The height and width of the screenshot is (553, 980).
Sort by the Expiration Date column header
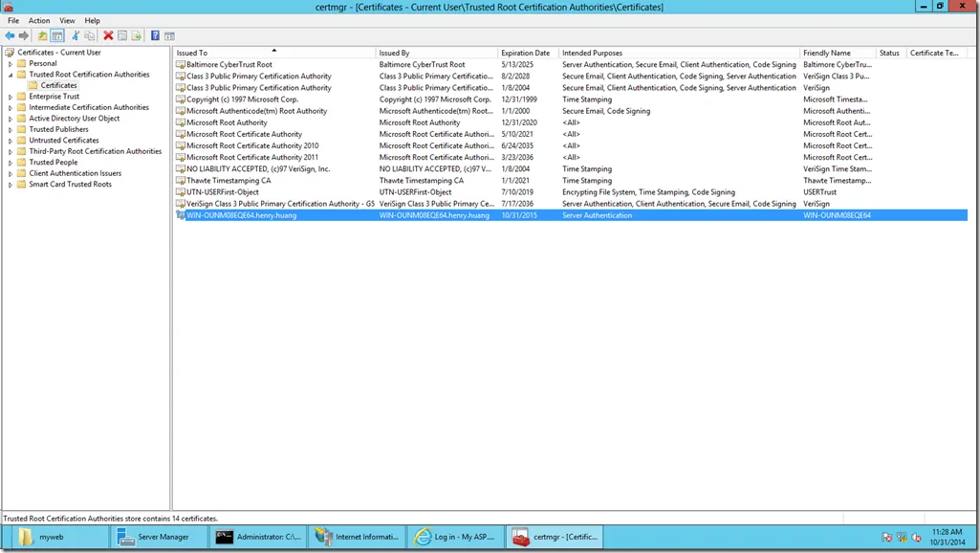pos(528,53)
